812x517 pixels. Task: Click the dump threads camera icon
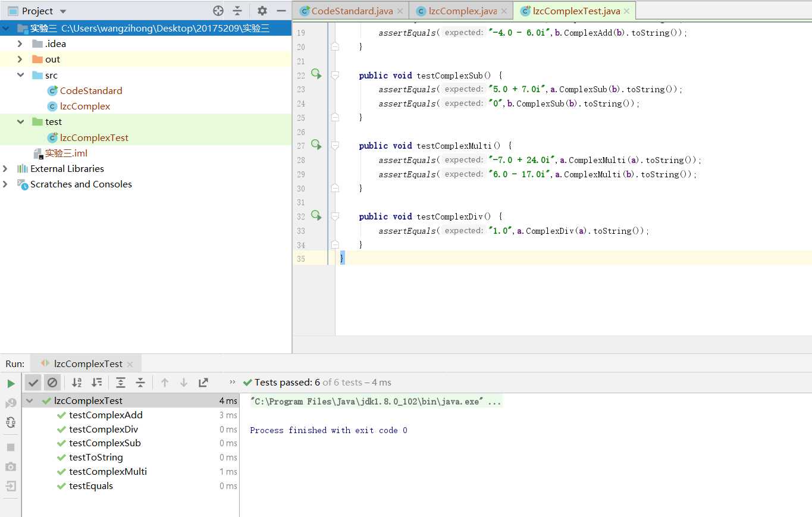click(11, 466)
